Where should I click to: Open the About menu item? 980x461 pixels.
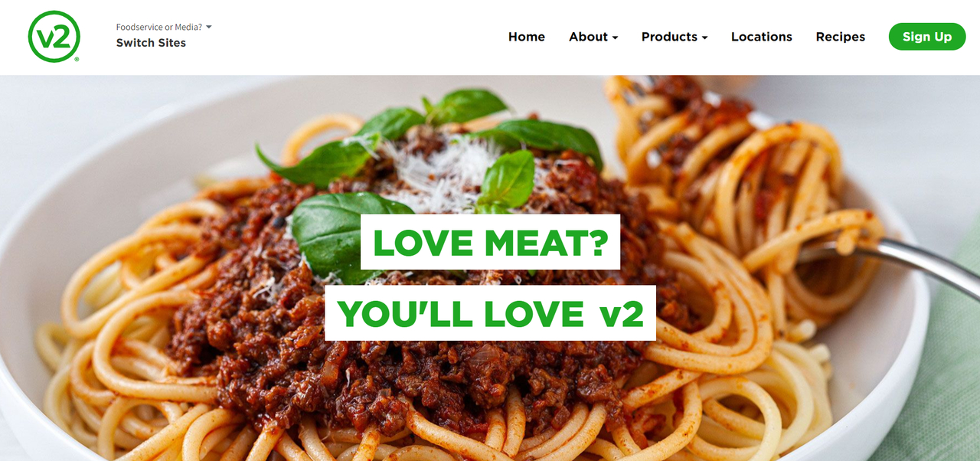(x=588, y=37)
